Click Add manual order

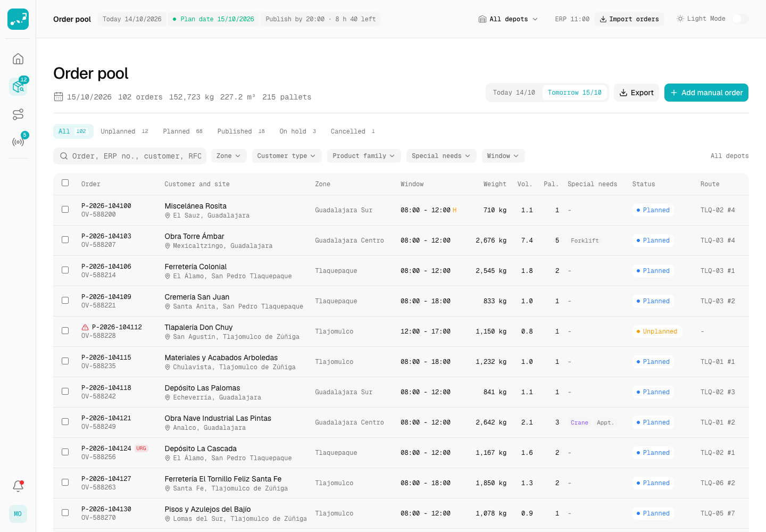point(706,93)
